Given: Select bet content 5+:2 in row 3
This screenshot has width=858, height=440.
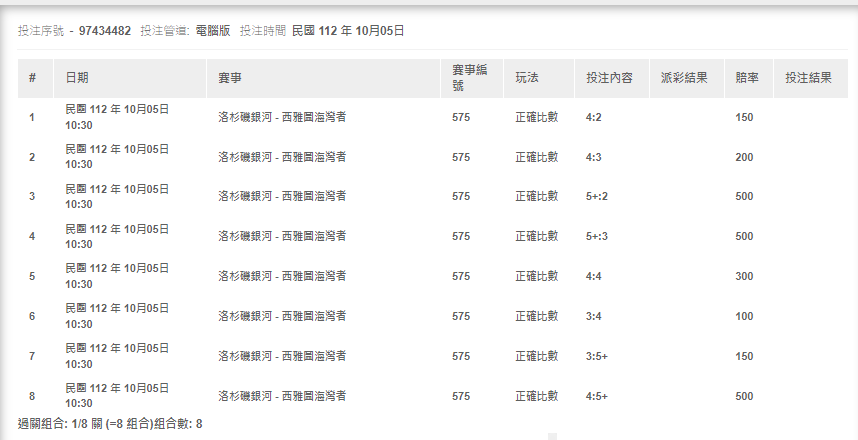Looking at the screenshot, I should (x=596, y=196).
